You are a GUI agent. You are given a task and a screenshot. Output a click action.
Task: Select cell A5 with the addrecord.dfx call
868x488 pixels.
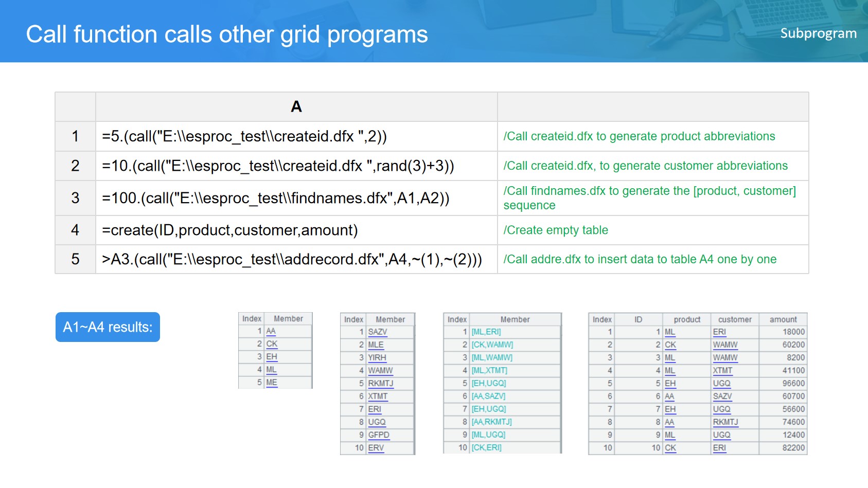[x=296, y=259]
